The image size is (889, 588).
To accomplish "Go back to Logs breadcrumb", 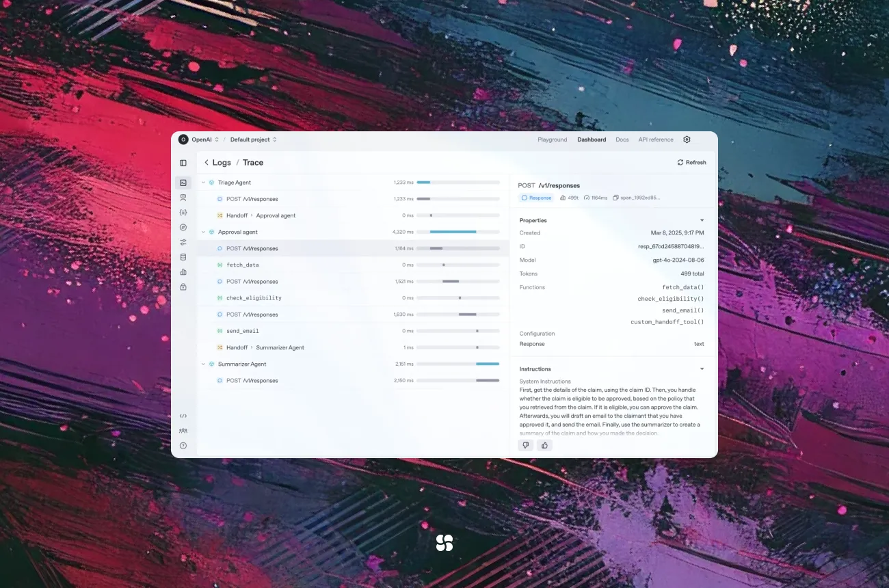I will pos(222,163).
